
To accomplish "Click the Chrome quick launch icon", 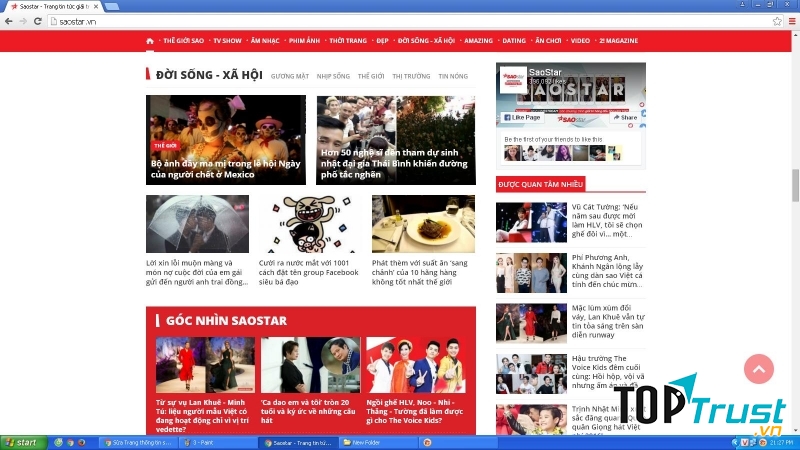I will click(70, 442).
